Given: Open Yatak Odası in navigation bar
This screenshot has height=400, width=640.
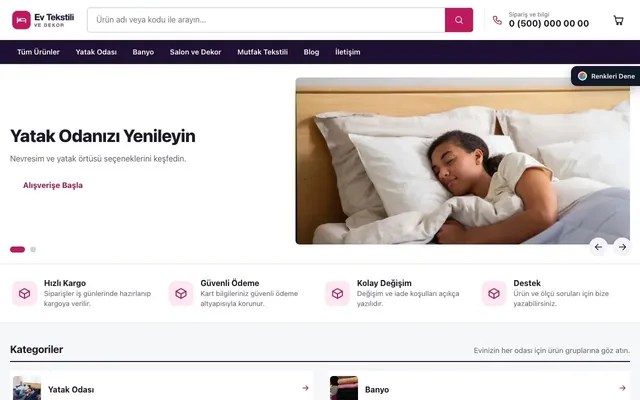Looking at the screenshot, I should click(x=96, y=52).
